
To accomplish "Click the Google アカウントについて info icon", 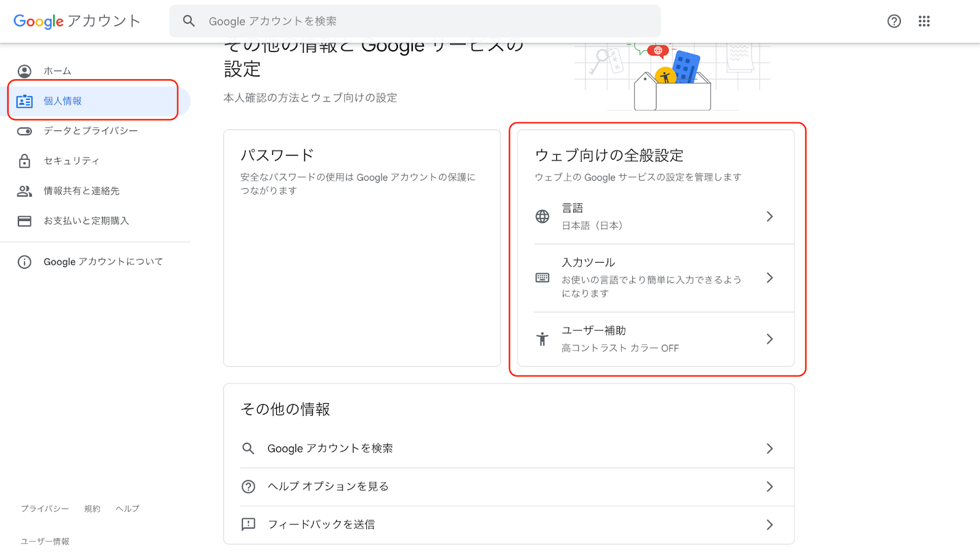I will tap(24, 262).
